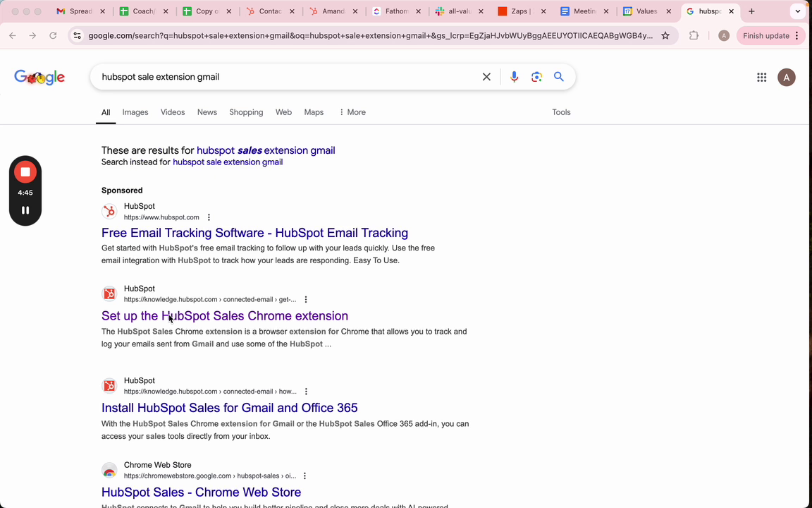
Task: Go forward in browser history
Action: pyautogui.click(x=32, y=36)
